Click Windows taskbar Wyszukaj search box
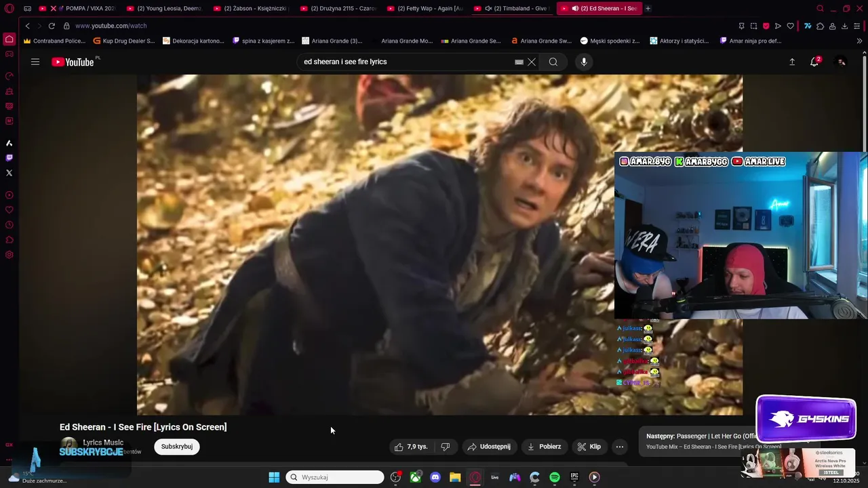Viewport: 868px width, 488px height. point(335,477)
